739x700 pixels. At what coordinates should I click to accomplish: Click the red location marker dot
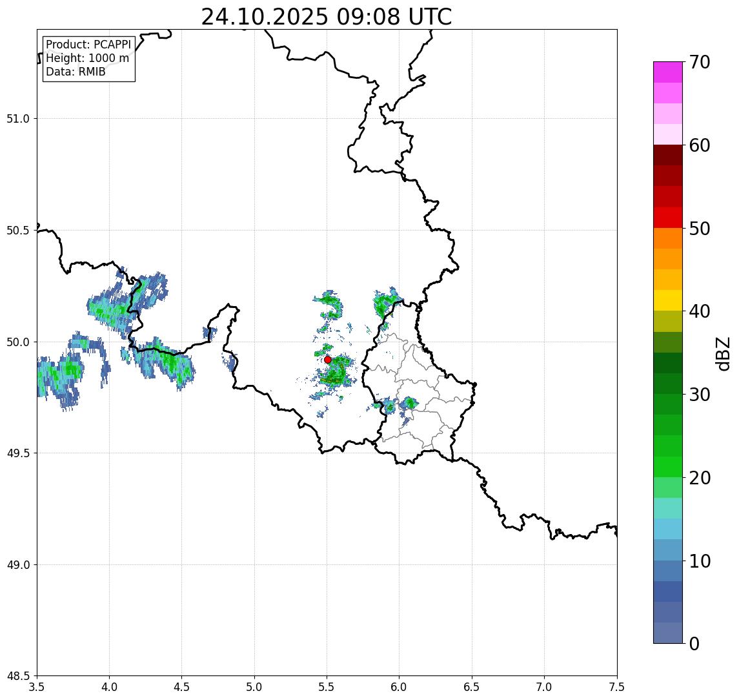[x=328, y=360]
